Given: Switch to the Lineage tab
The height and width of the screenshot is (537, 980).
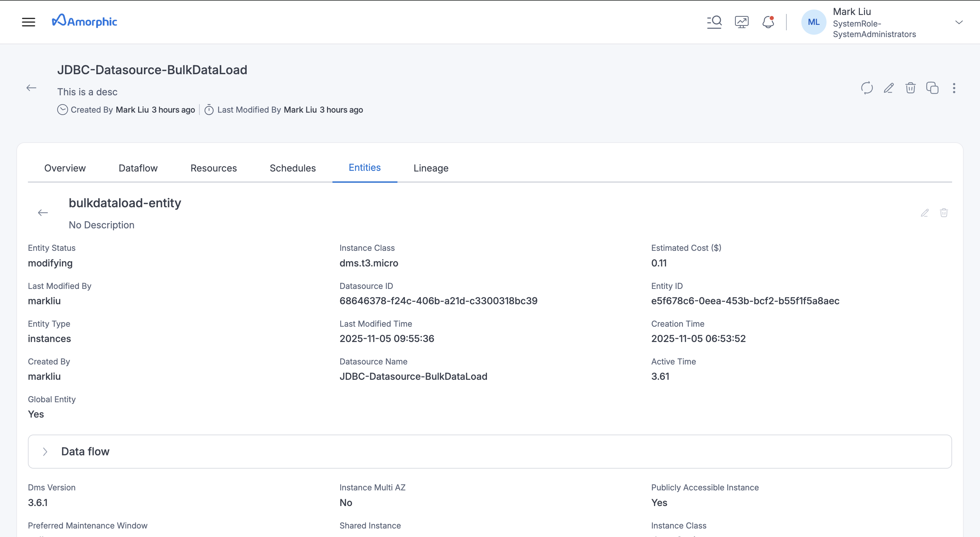Looking at the screenshot, I should pos(431,168).
